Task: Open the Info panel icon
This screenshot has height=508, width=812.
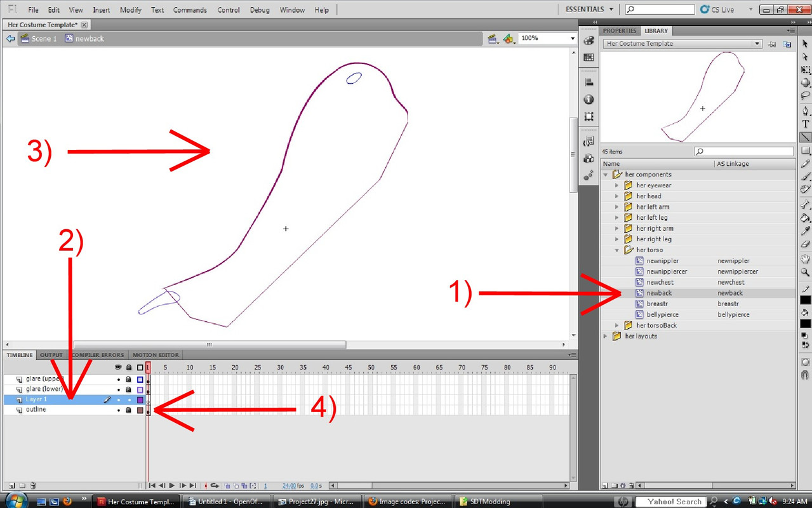Action: click(x=589, y=100)
